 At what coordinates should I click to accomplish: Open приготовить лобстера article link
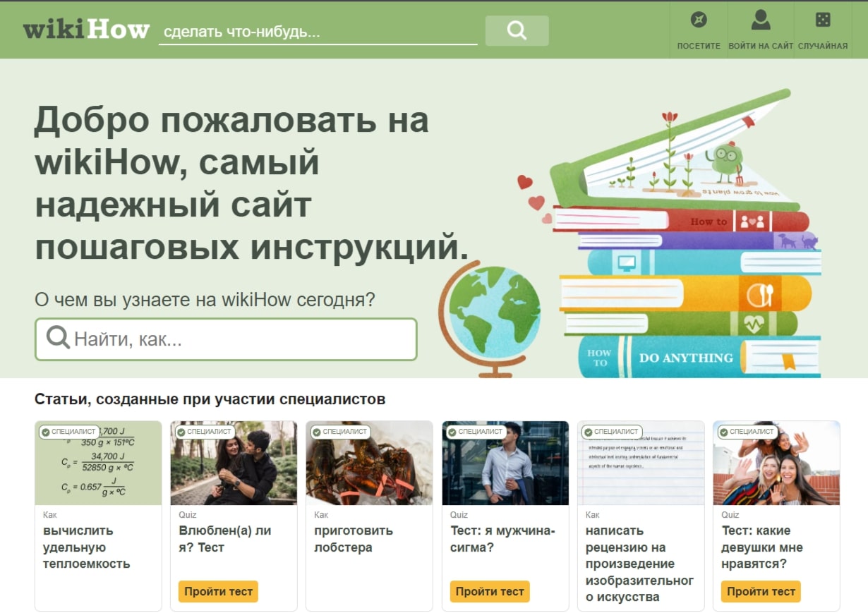(354, 539)
